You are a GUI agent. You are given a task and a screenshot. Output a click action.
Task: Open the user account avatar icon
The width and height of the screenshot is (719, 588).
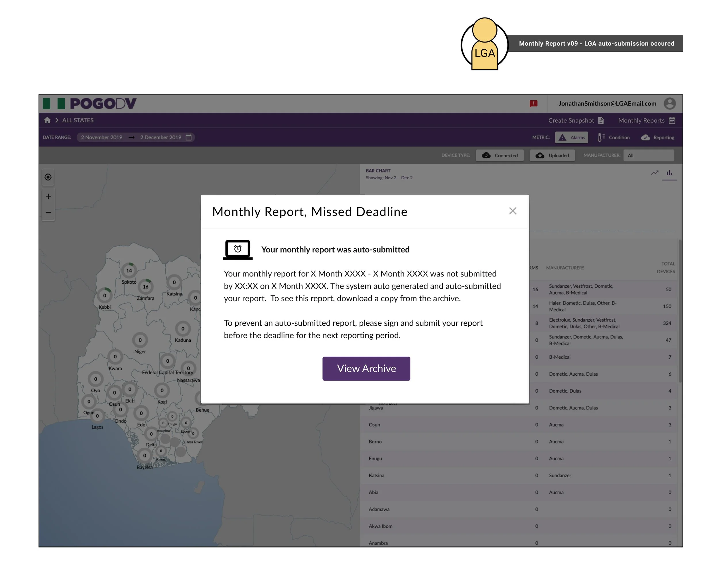[x=670, y=103]
